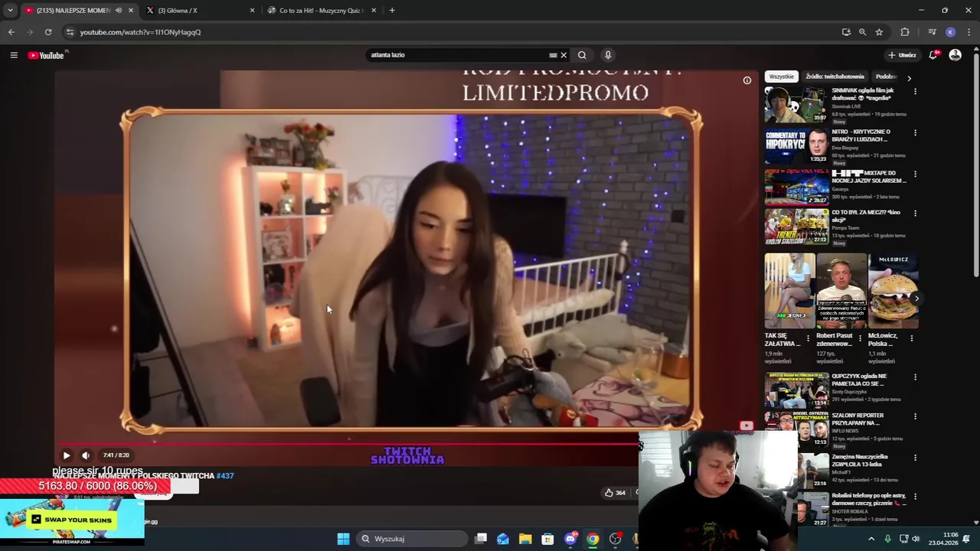
Task: Show next Shorts with the arrow
Action: click(916, 298)
